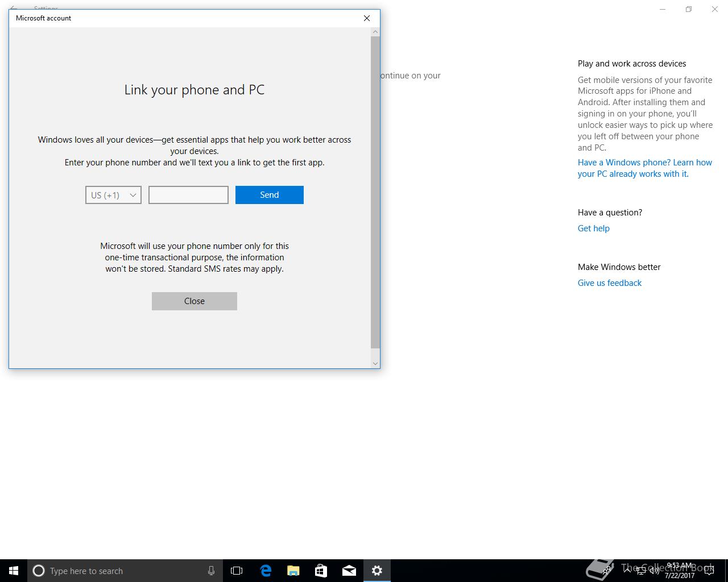Open the People icon in system tray

pyautogui.click(x=607, y=571)
